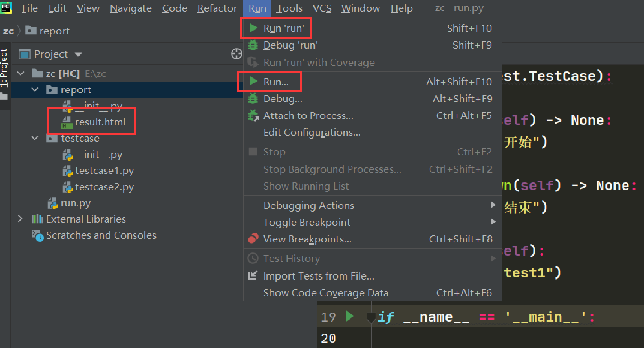Click the View Breakpoints red dots icon

click(x=253, y=239)
